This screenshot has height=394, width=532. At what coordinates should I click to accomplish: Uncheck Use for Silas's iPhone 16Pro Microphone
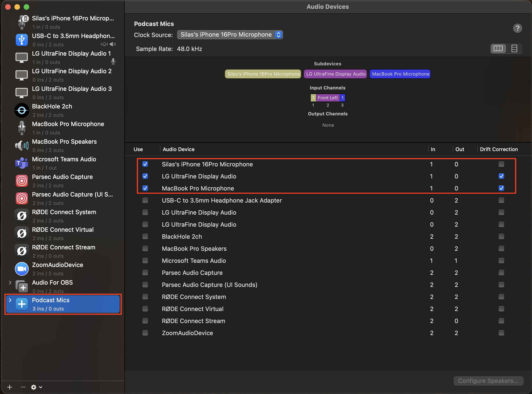(145, 164)
